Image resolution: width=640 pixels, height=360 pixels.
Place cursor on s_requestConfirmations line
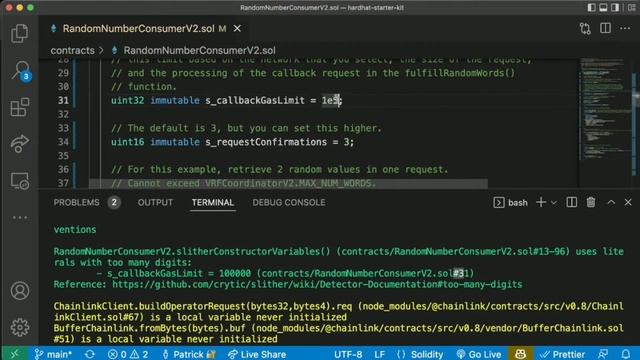point(232,142)
